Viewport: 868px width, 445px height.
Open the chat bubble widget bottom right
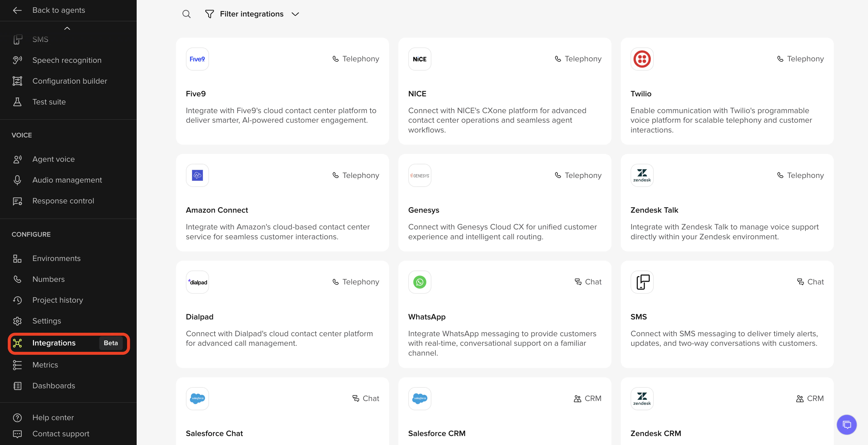point(847,424)
